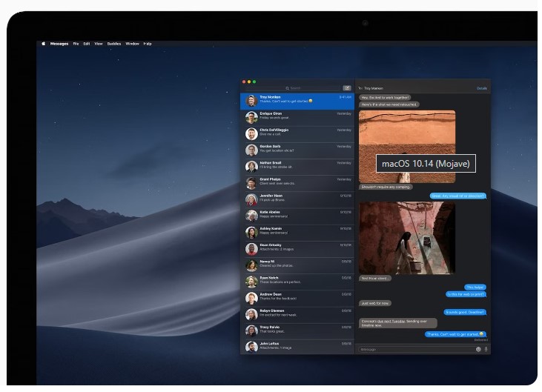Click Gordon Darb's avatar picture

(251, 150)
